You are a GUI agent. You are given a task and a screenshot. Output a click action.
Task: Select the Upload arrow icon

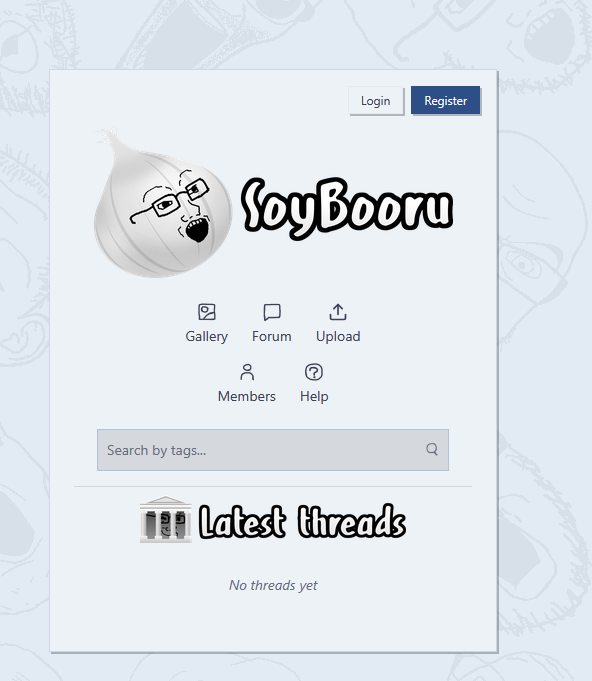click(338, 312)
